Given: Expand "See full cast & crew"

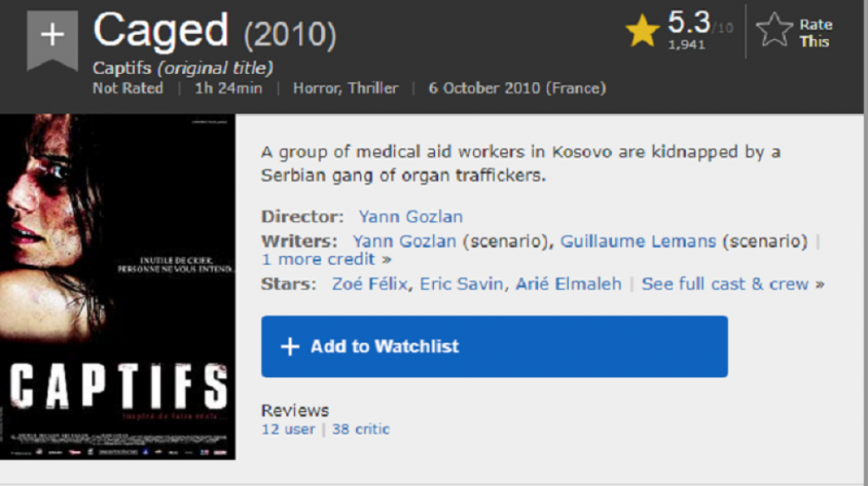Looking at the screenshot, I should [x=732, y=283].
